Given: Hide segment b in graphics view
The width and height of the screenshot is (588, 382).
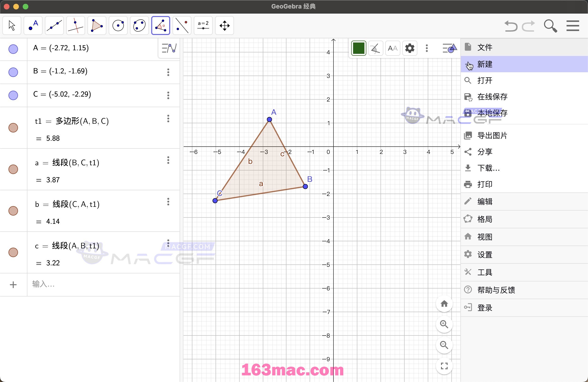Looking at the screenshot, I should pos(13,211).
